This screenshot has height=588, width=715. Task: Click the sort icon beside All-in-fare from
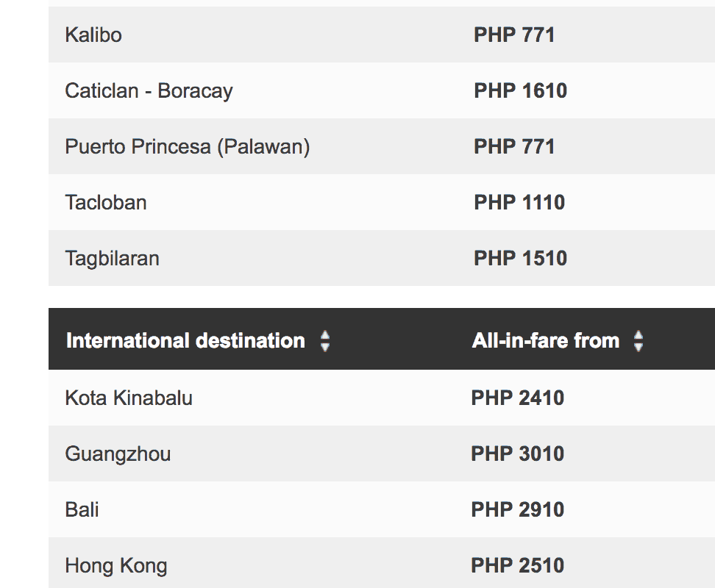coord(638,341)
